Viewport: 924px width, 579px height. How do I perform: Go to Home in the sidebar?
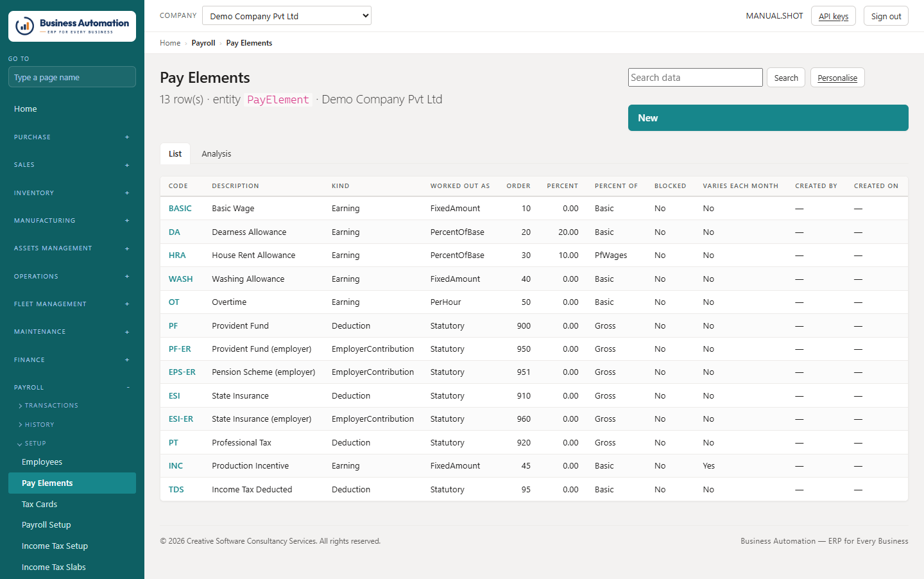(x=72, y=109)
